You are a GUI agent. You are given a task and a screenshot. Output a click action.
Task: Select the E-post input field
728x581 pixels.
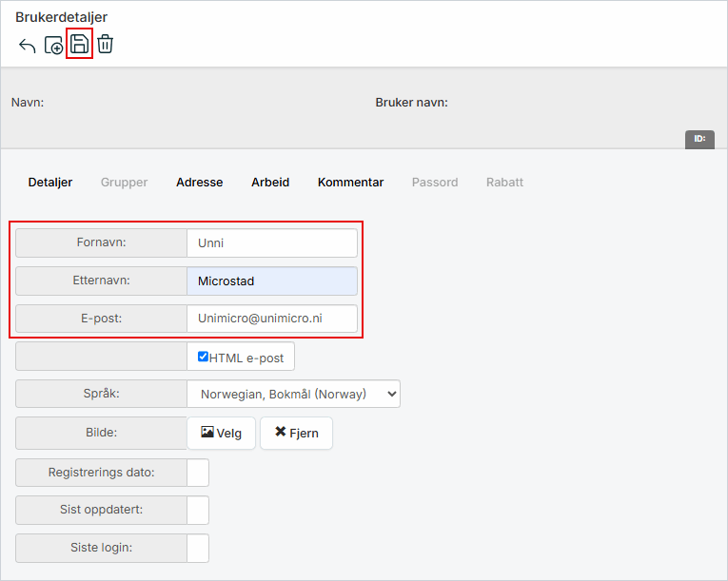coord(272,319)
